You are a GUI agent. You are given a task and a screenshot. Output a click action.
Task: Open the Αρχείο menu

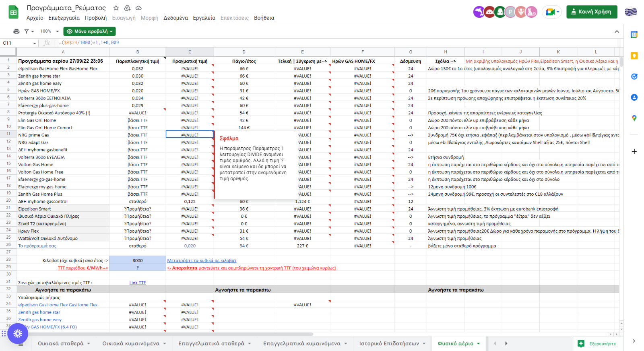point(35,18)
